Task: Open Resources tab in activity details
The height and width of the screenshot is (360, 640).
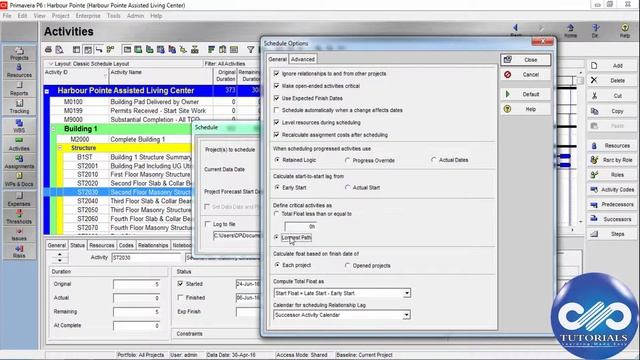Action: (x=102, y=245)
